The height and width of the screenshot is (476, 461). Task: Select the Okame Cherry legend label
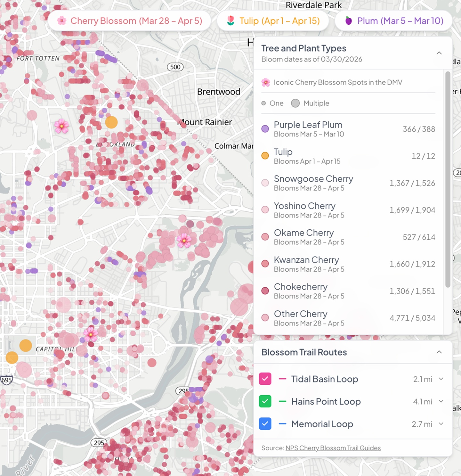point(304,233)
